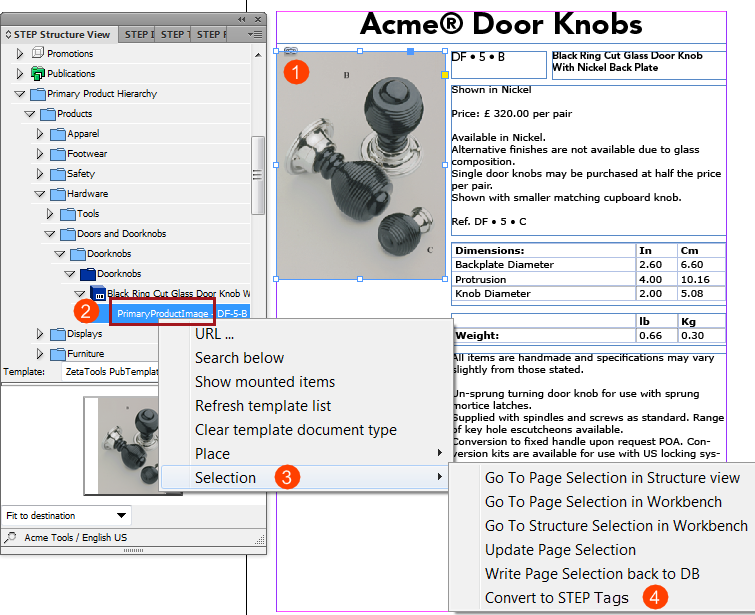
Task: Switch to the STEP Structure View tab
Action: [59, 35]
